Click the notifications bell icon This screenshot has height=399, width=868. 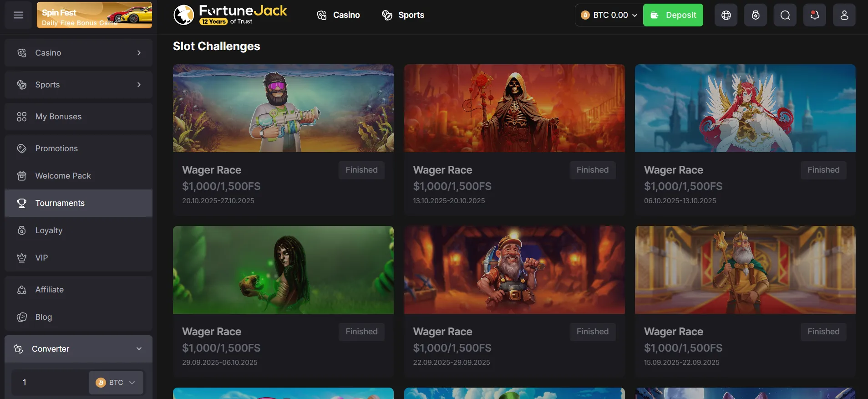[815, 15]
